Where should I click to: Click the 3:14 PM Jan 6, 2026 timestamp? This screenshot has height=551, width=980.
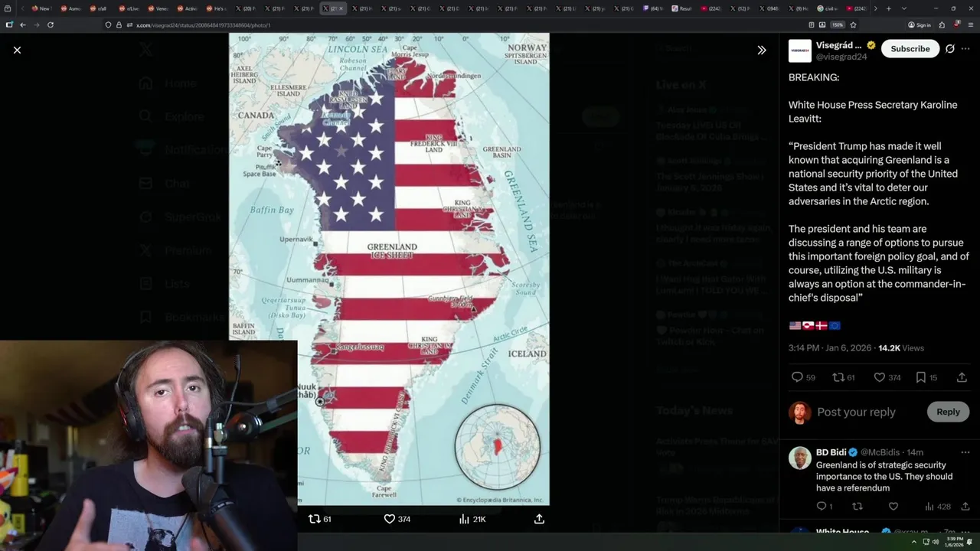click(830, 347)
